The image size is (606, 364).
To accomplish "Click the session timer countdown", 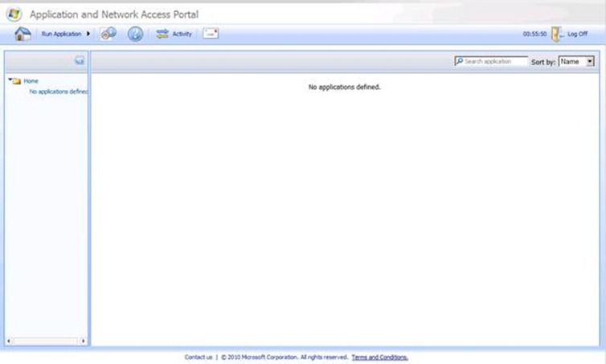I will tap(534, 35).
